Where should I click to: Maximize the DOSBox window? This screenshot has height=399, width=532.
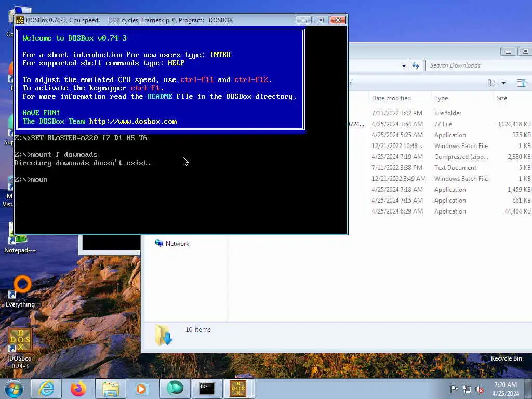tap(320, 20)
